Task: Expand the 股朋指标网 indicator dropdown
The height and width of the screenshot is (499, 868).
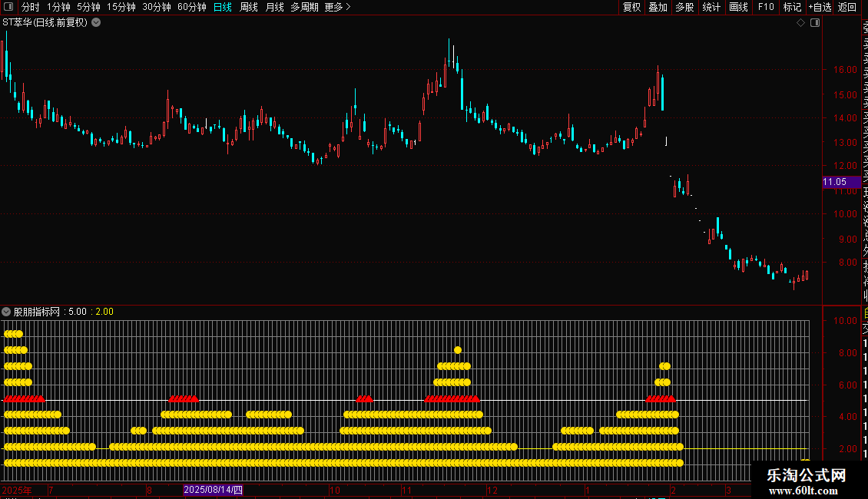Action: 7,312
